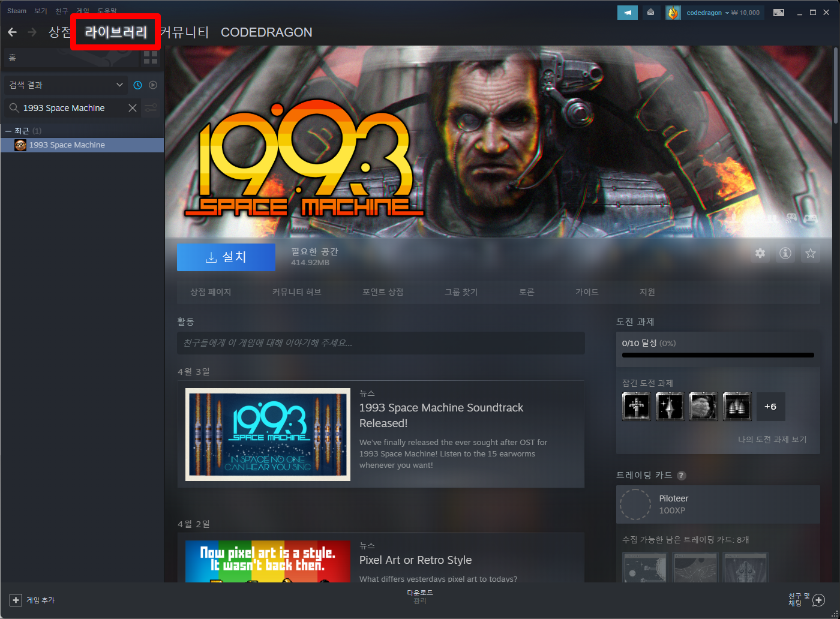Open the 가이드 tab
The image size is (840, 619).
[587, 292]
